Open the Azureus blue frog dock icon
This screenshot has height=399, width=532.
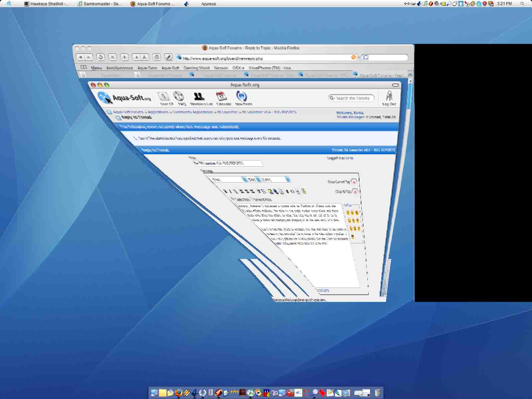tap(195, 393)
